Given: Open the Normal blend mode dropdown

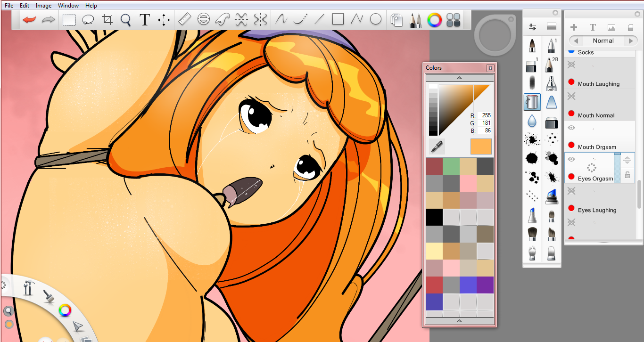Looking at the screenshot, I should point(603,41).
